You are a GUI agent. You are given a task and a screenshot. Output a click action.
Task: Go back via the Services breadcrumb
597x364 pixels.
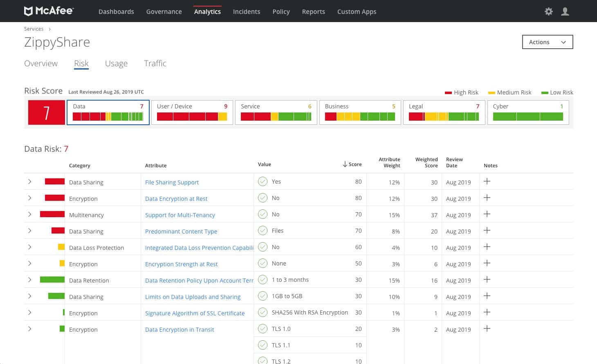tap(34, 29)
